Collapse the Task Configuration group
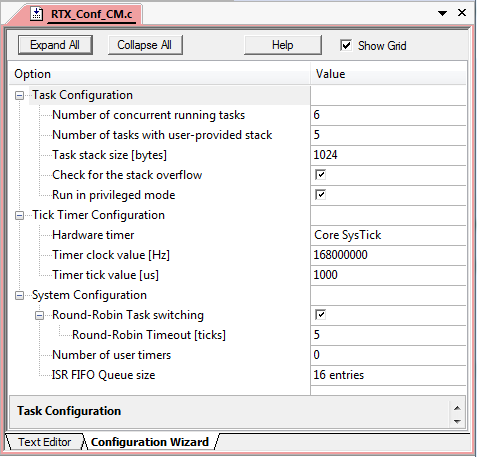Image resolution: width=477 pixels, height=457 pixels. 19,95
